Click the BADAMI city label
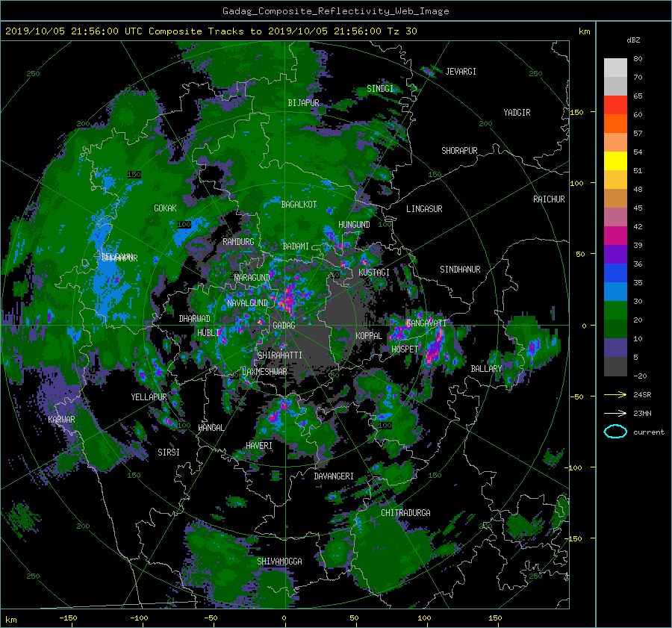672x628 pixels. coord(296,246)
